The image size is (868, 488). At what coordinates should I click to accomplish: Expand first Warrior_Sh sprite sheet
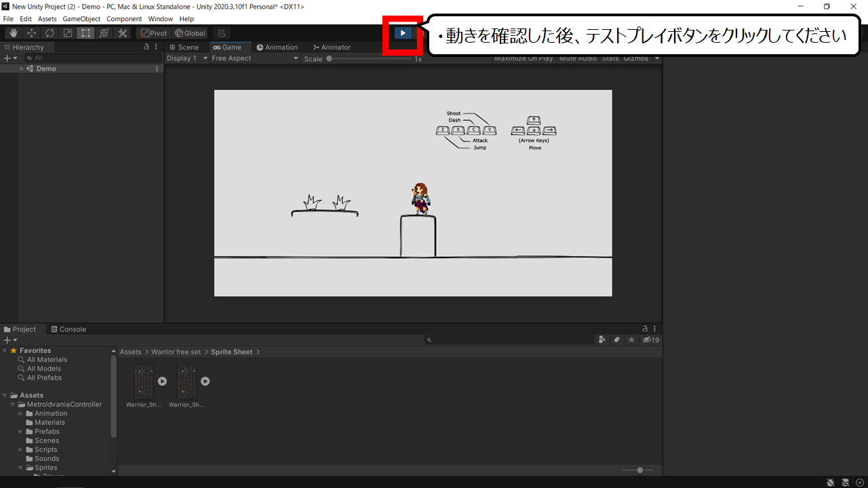(162, 381)
